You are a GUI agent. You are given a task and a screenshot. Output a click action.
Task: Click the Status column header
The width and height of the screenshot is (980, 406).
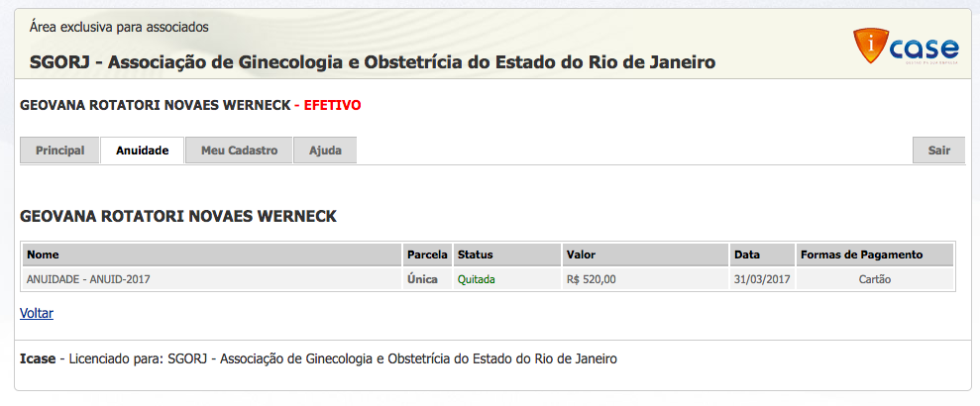coord(475,254)
